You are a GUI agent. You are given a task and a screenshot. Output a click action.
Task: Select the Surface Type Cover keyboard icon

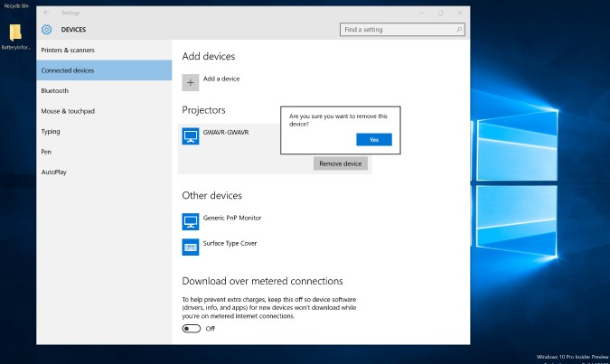click(191, 247)
